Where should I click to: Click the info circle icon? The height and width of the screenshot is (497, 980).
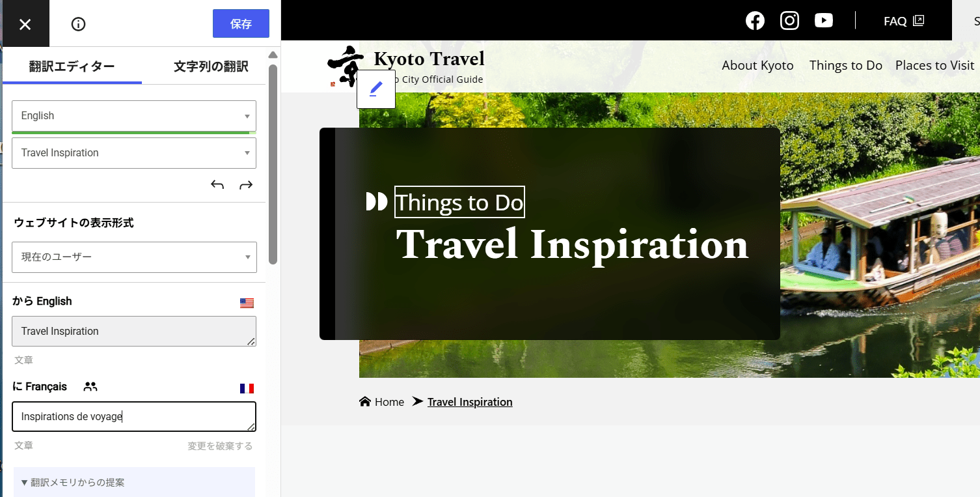click(x=78, y=24)
